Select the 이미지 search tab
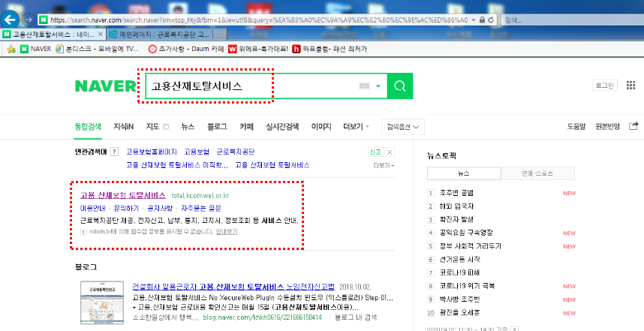Image resolution: width=644 pixels, height=331 pixels. [321, 127]
